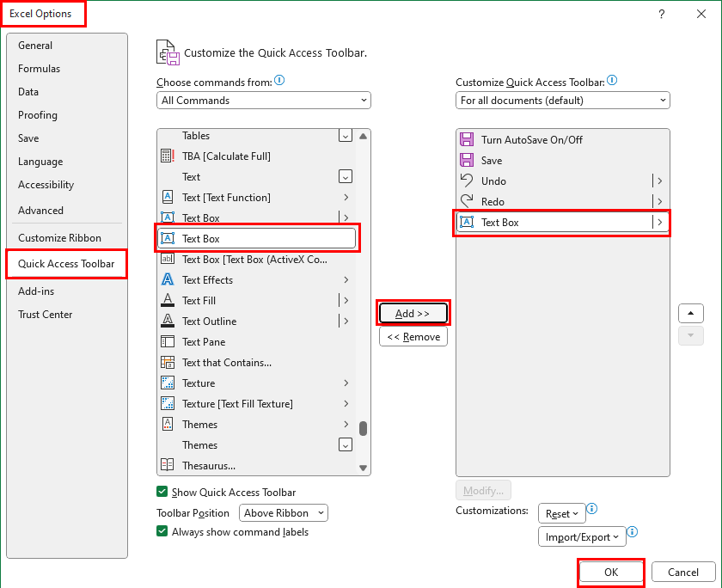Expand the Text Effects submenu chevron
722x588 pixels.
coord(346,279)
